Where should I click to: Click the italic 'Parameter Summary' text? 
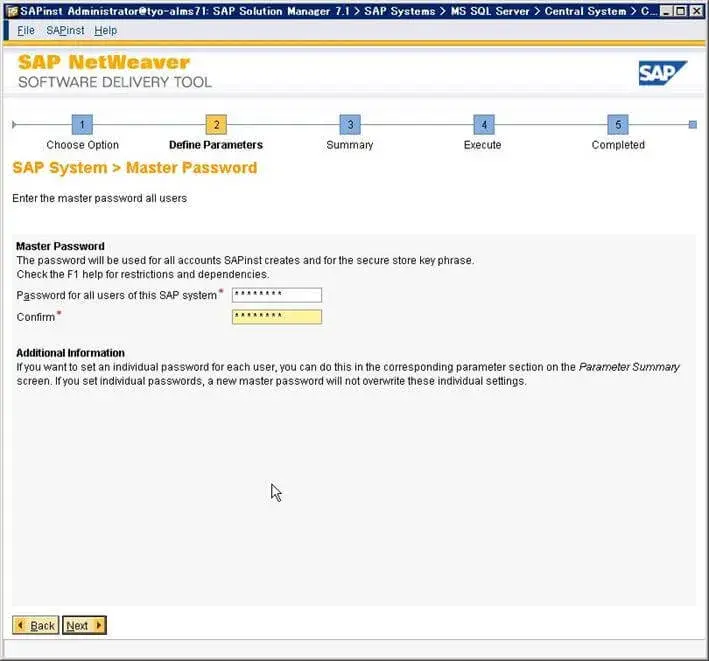click(x=629, y=367)
